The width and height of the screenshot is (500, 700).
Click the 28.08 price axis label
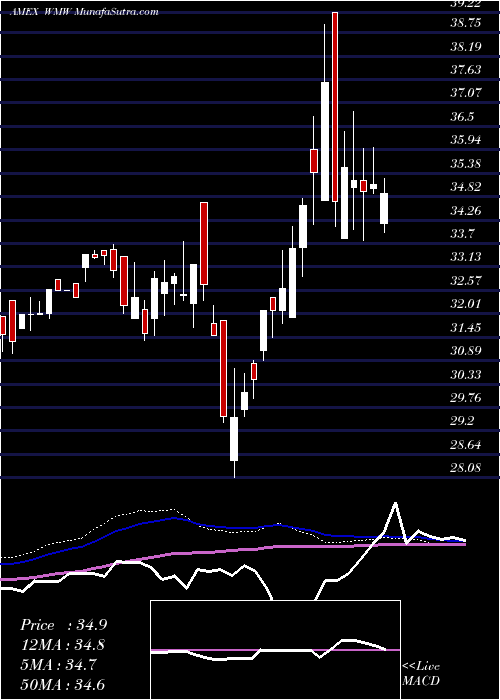tap(466, 468)
